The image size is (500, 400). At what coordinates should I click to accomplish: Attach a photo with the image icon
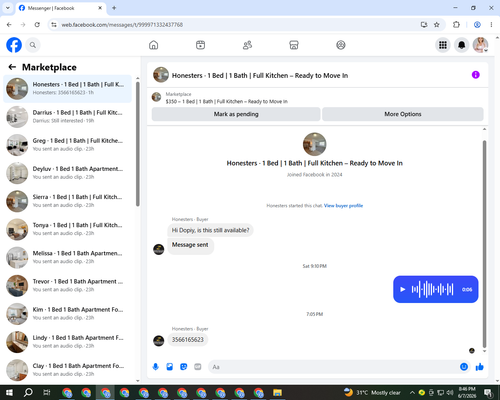[170, 367]
